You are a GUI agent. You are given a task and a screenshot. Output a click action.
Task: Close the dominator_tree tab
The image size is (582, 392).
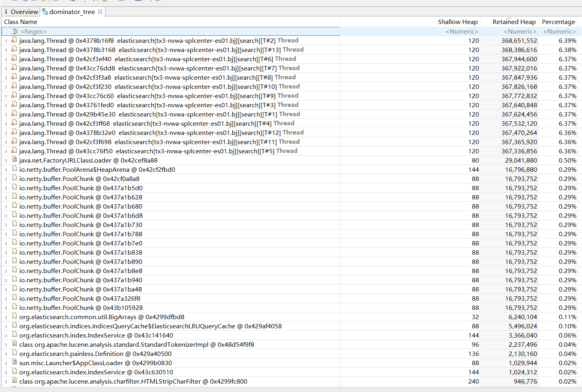[x=100, y=12]
